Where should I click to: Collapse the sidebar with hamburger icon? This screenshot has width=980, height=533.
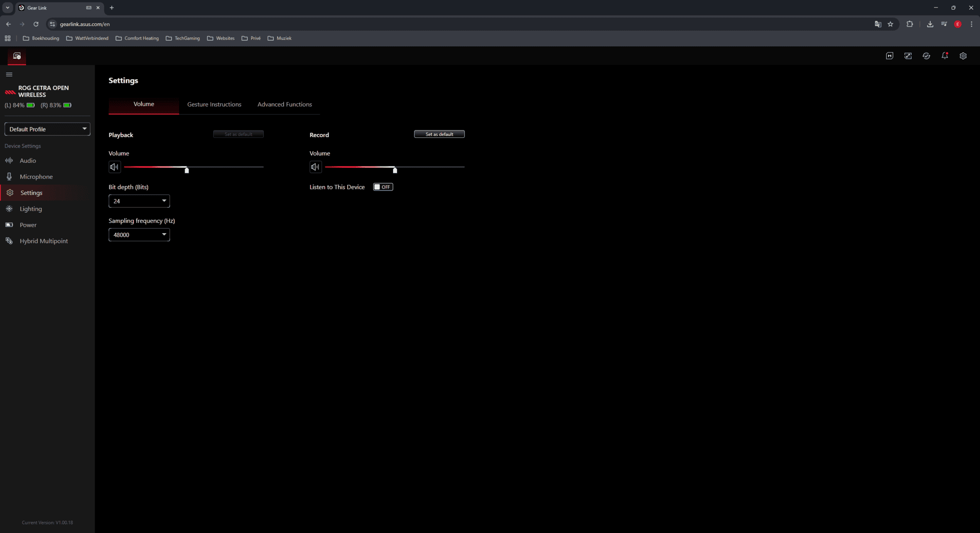[x=9, y=74]
